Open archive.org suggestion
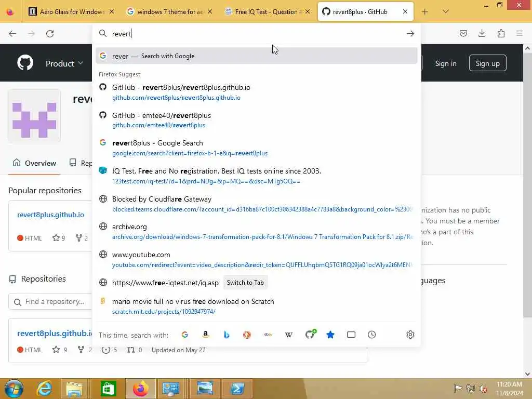The height and width of the screenshot is (399, 532). [x=257, y=232]
